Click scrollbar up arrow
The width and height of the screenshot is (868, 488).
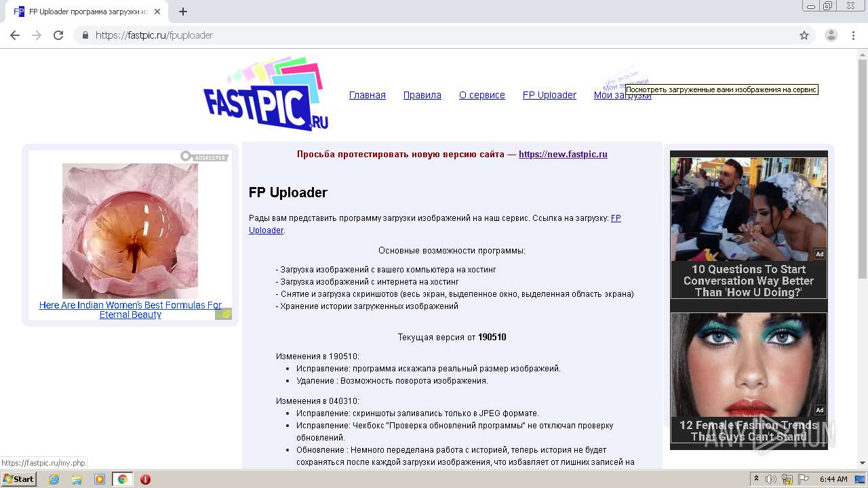(863, 54)
